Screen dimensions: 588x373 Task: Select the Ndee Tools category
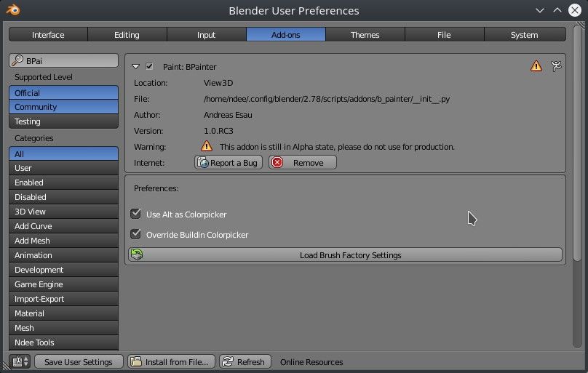pos(63,342)
